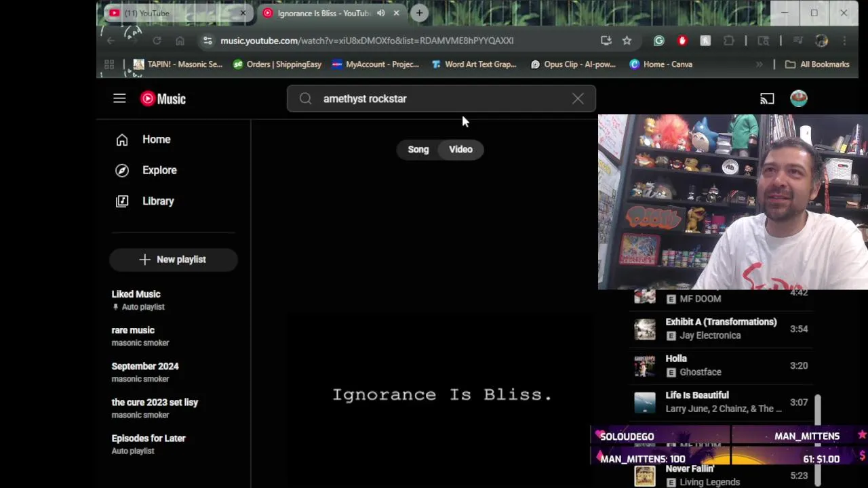This screenshot has height=488, width=868.
Task: Open the account avatar menu
Action: pos(799,98)
